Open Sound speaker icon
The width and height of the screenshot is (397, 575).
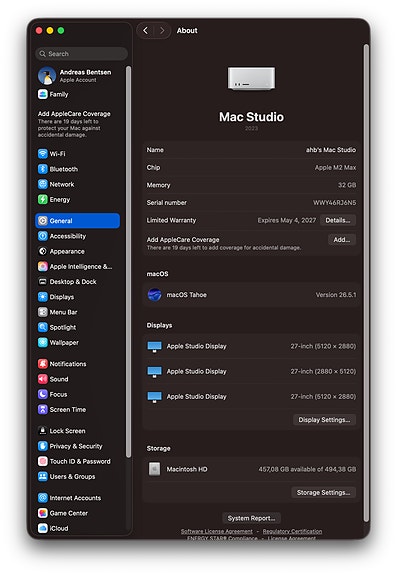43,379
